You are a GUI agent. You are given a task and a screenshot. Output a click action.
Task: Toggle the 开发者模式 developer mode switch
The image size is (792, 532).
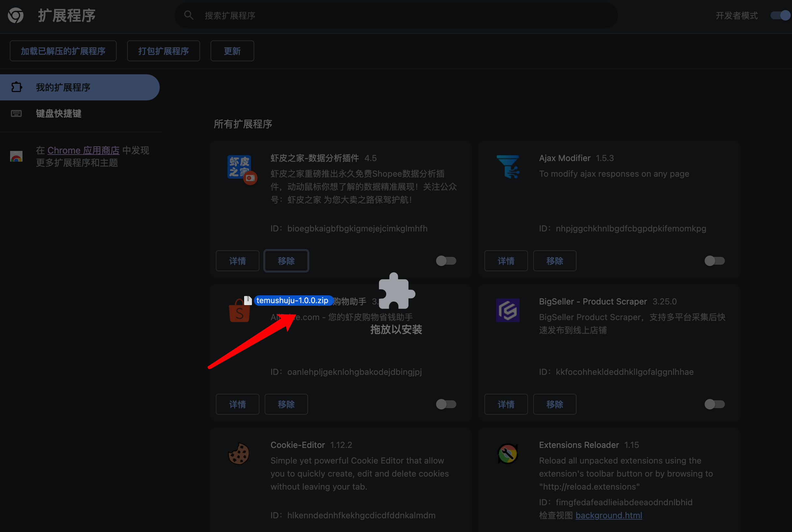click(781, 15)
